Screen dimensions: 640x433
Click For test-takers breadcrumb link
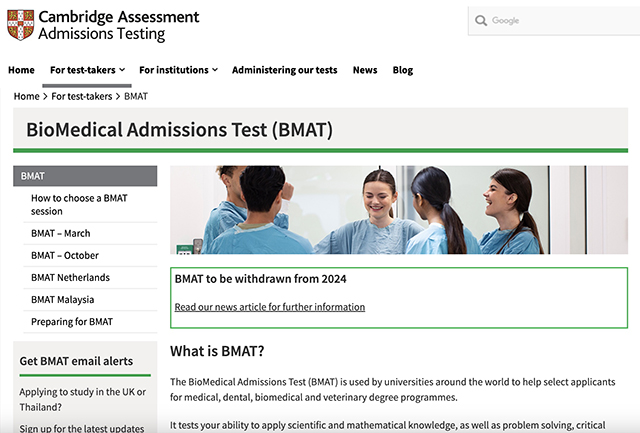pyautogui.click(x=83, y=96)
